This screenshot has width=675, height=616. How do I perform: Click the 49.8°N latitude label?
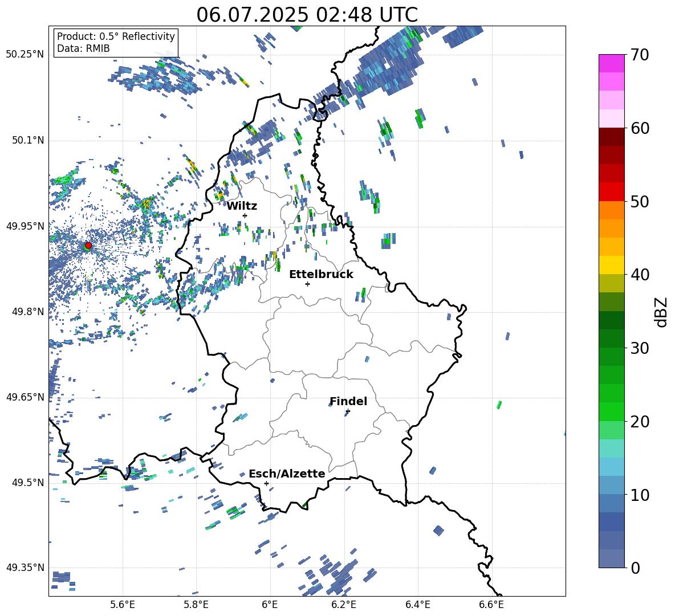(x=27, y=312)
